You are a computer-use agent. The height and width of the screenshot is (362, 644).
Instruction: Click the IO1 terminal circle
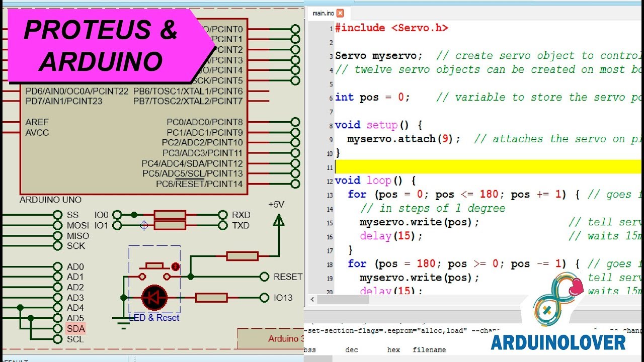click(117, 225)
